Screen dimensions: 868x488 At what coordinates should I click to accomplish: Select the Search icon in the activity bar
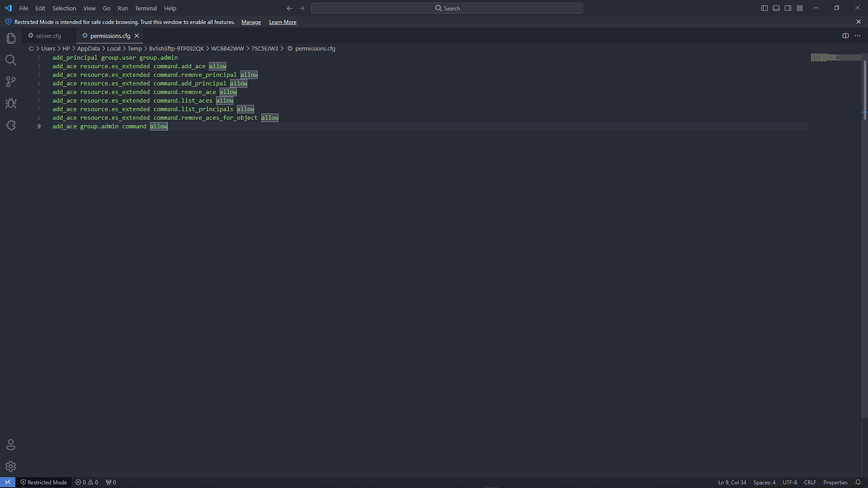[x=11, y=60]
